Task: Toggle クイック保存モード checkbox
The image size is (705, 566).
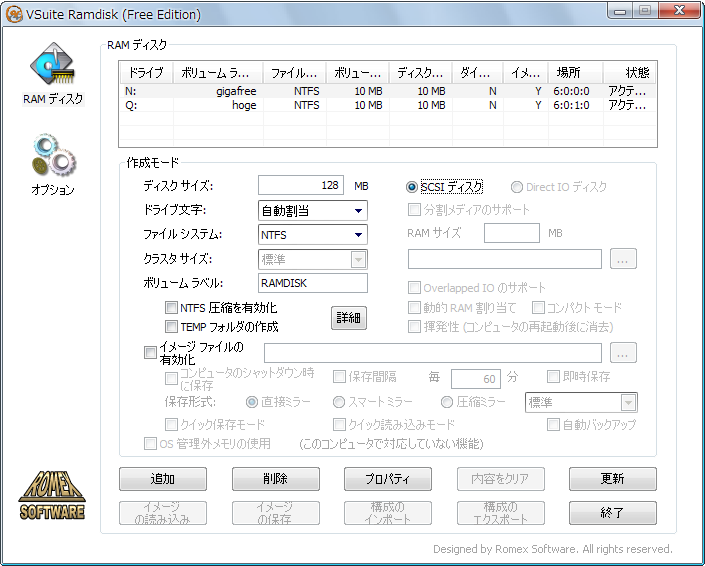Action: pyautogui.click(x=171, y=424)
